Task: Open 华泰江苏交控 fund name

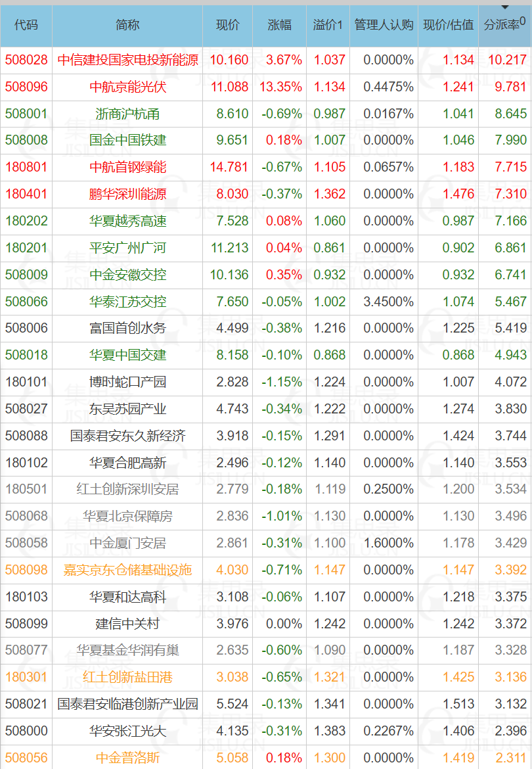Action: (x=128, y=302)
